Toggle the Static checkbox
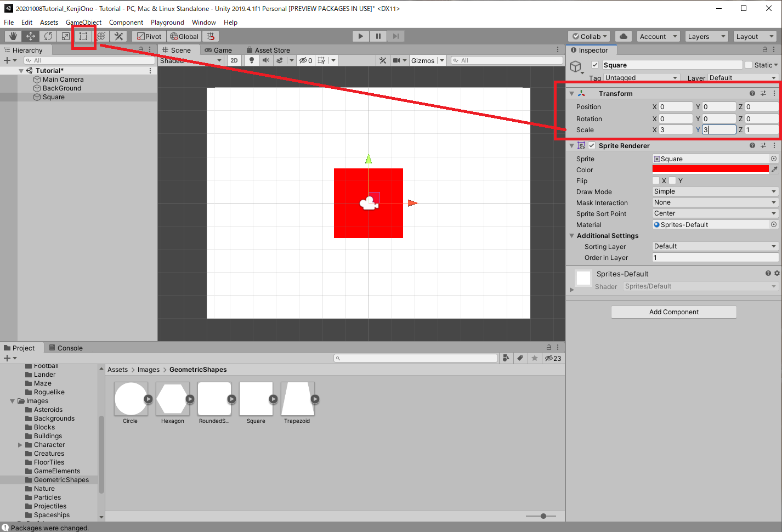 pos(749,65)
